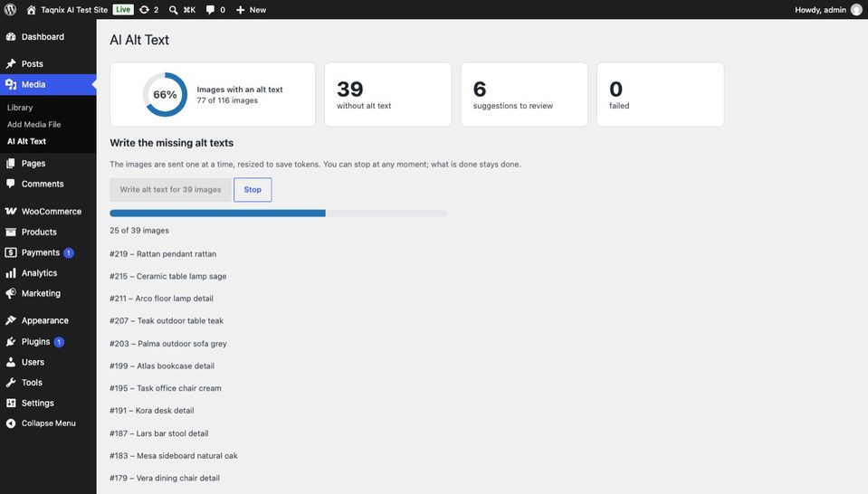Click the Plugins update count badge
Screen dimensions: 868x494
click(x=59, y=342)
